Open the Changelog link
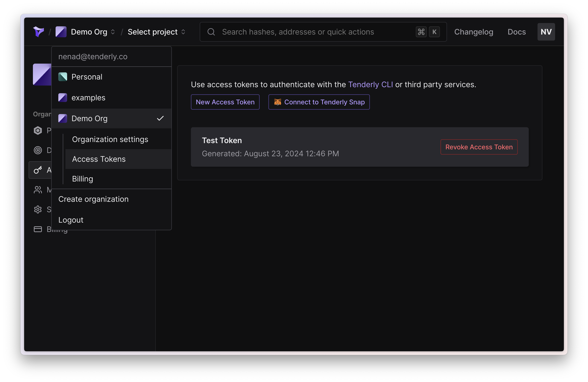Screen dimensions: 588x382 point(474,32)
